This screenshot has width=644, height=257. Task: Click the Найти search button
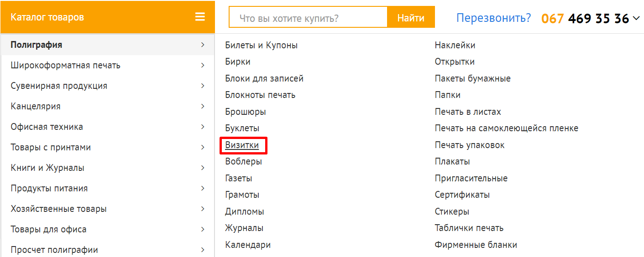tap(410, 18)
